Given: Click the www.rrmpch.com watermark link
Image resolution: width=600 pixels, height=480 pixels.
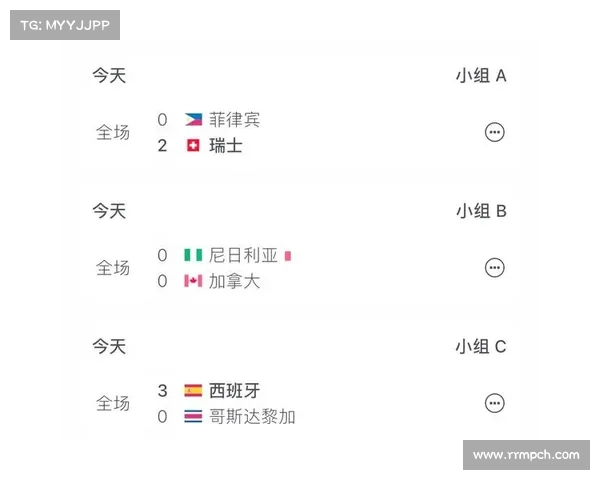Looking at the screenshot, I should [526, 455].
